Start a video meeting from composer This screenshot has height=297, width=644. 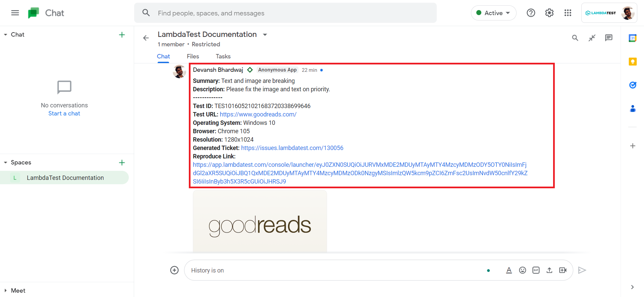tap(563, 270)
